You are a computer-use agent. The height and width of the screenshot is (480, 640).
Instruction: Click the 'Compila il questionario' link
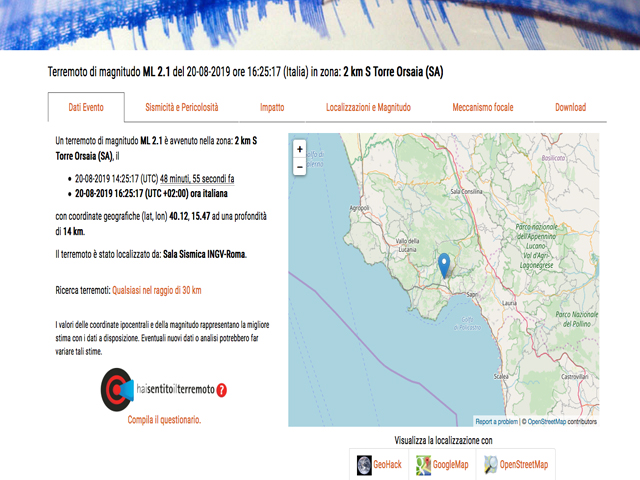pos(164,419)
